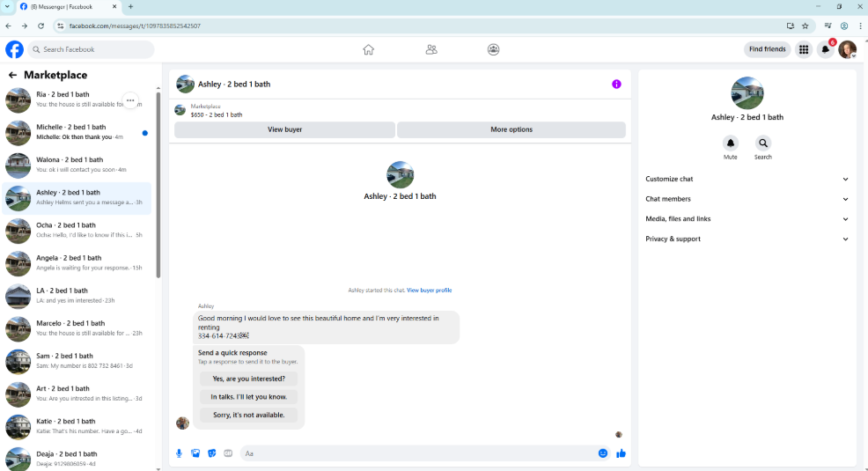Click the $650 - 2 bed 1 bath listing

click(217, 114)
